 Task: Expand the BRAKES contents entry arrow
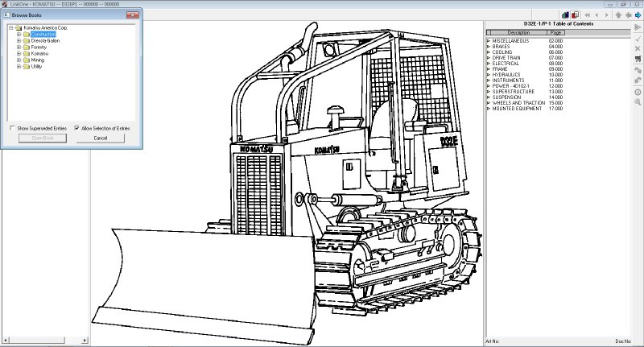489,47
